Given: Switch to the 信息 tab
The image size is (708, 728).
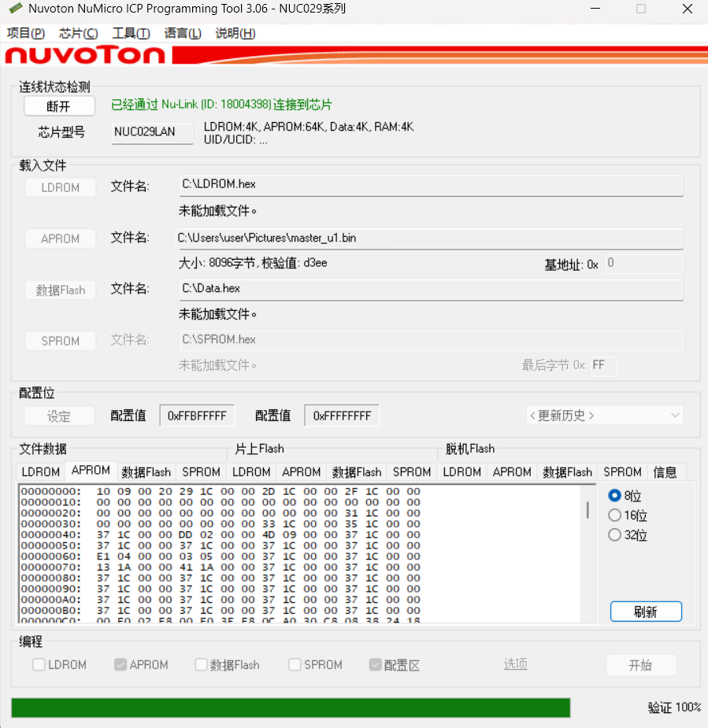Looking at the screenshot, I should 665,472.
